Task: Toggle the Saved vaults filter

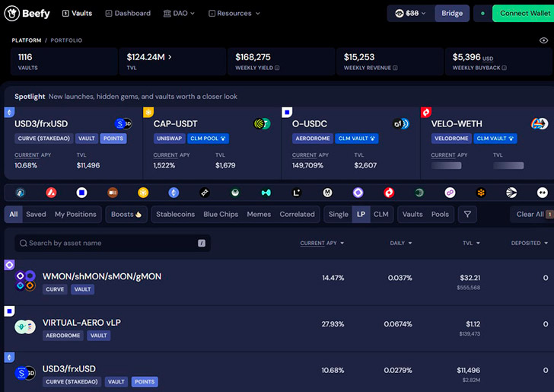Action: tap(36, 214)
